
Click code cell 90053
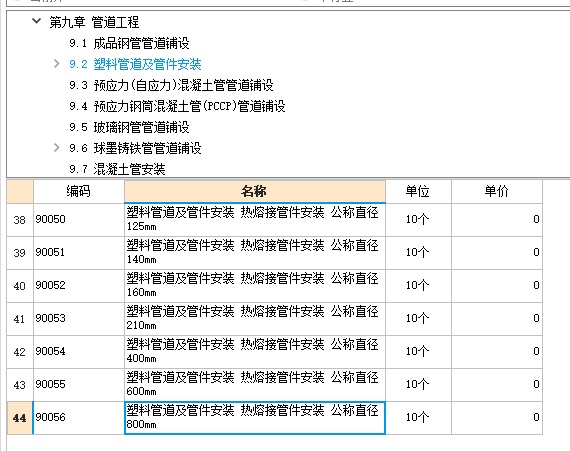79,319
